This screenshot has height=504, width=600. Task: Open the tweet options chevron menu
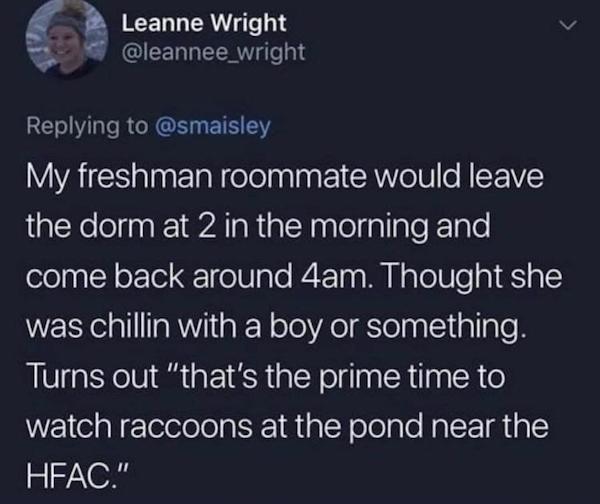pos(565,24)
